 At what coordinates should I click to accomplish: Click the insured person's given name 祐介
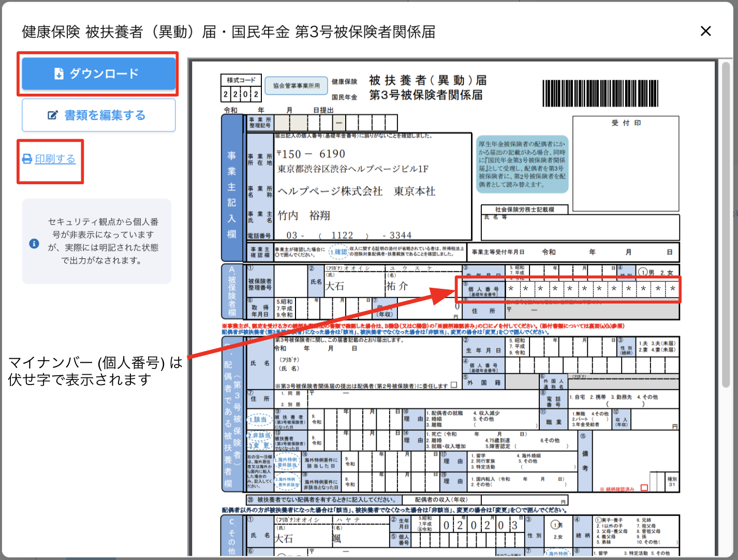[x=397, y=286]
